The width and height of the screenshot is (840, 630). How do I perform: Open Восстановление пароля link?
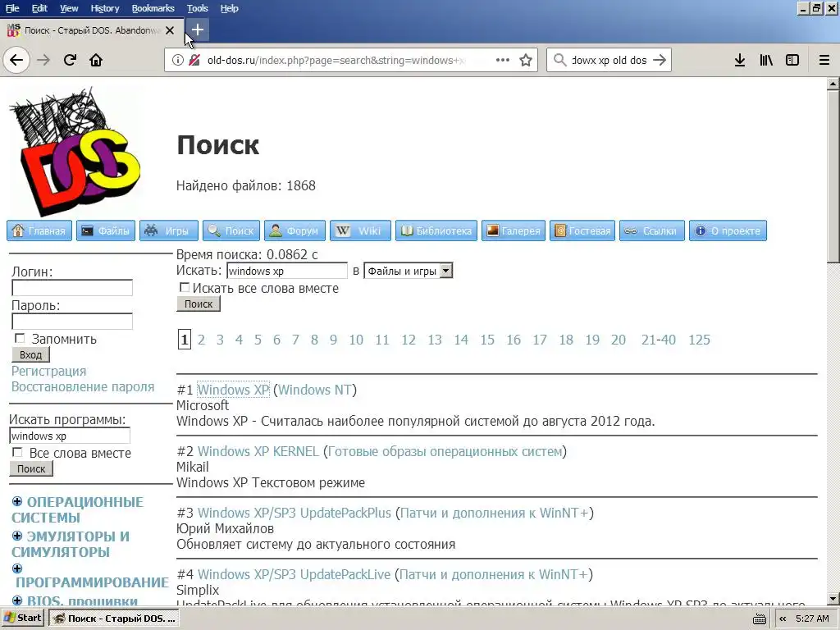83,387
